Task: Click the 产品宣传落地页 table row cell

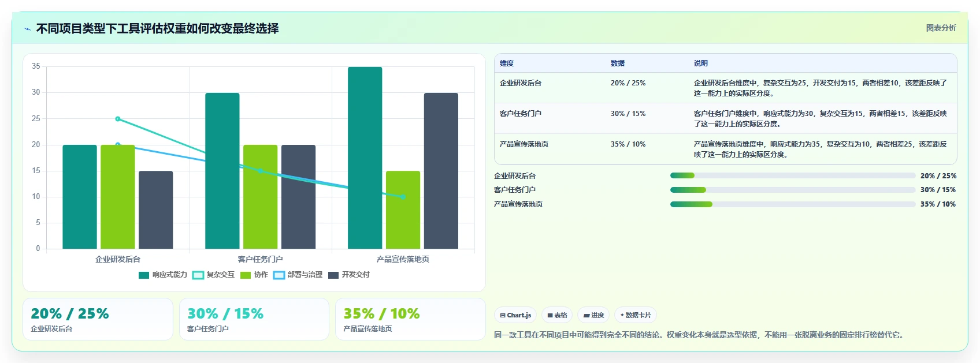Action: (x=524, y=144)
